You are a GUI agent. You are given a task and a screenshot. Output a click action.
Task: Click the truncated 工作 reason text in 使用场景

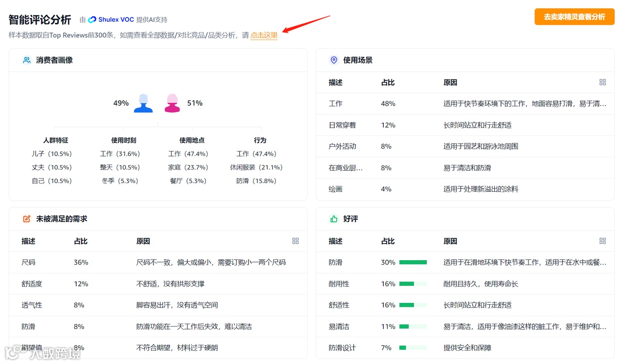tap(525, 103)
